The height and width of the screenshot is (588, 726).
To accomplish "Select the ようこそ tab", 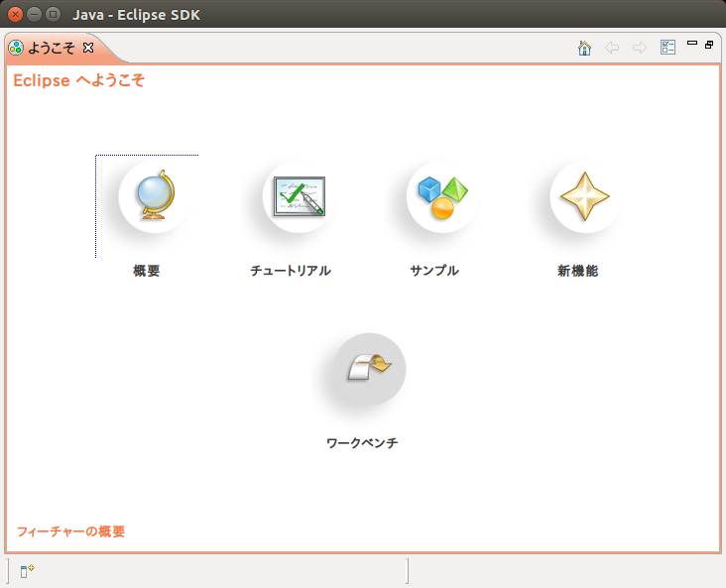I will pyautogui.click(x=51, y=48).
